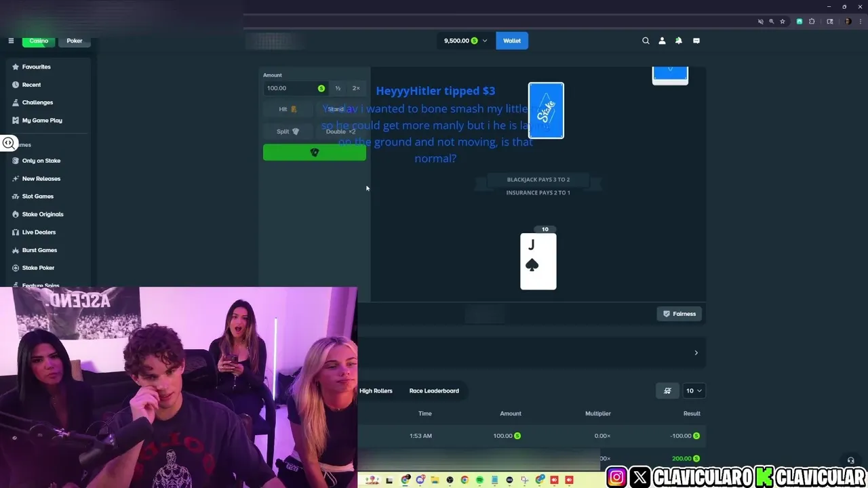The height and width of the screenshot is (488, 868).
Task: Click the Stand button
Action: click(341, 109)
